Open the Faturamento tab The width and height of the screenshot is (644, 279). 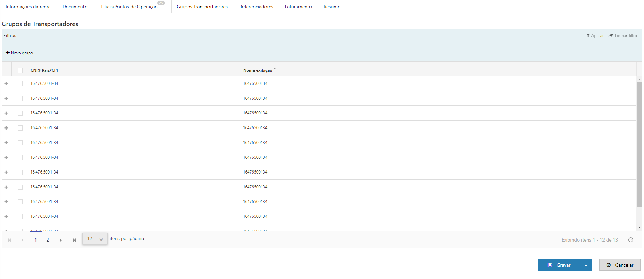pos(298,7)
